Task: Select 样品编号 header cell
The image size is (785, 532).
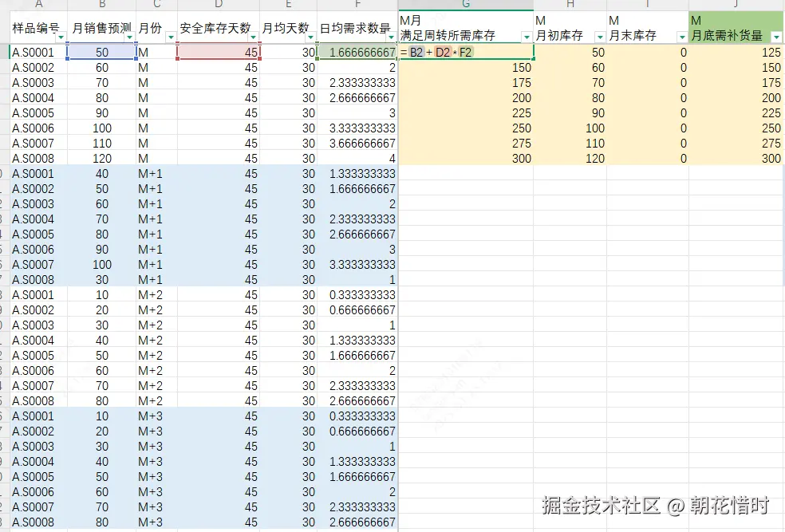Action: 38,28
